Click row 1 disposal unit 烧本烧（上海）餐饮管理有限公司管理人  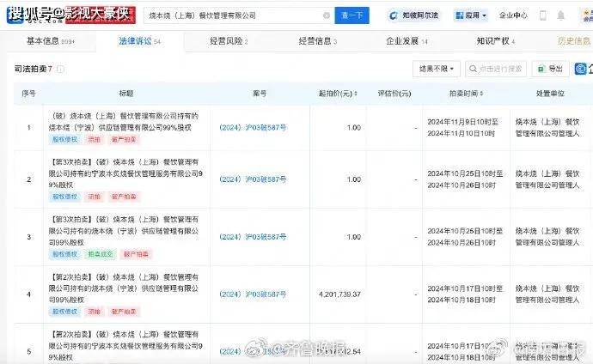point(547,128)
